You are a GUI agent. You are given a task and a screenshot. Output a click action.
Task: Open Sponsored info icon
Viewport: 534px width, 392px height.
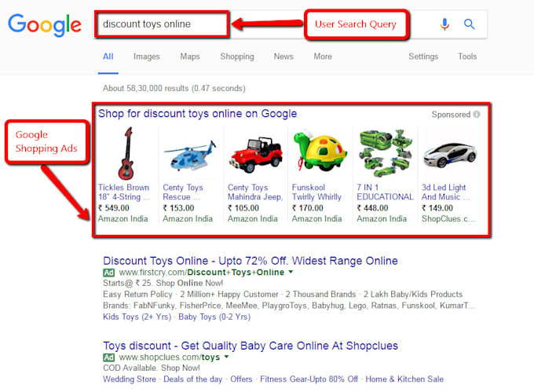[477, 115]
